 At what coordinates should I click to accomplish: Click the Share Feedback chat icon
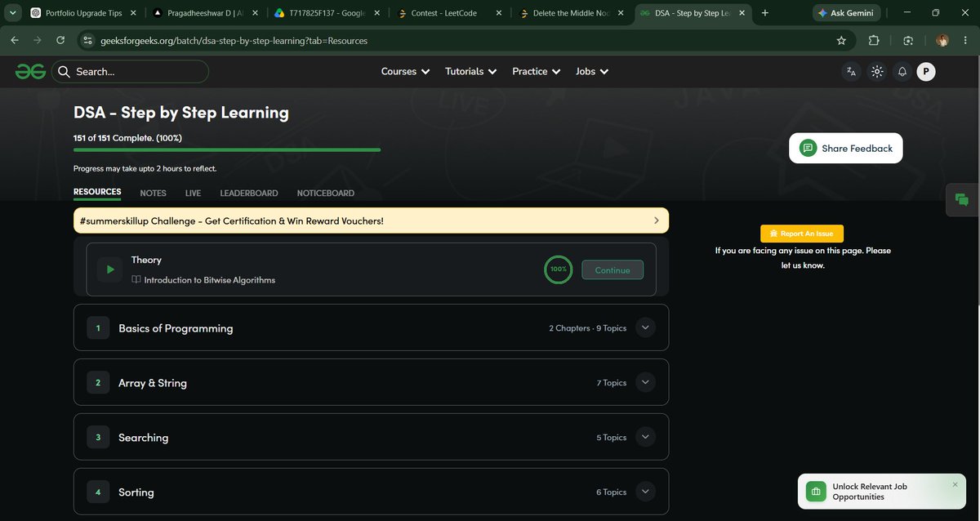808,149
